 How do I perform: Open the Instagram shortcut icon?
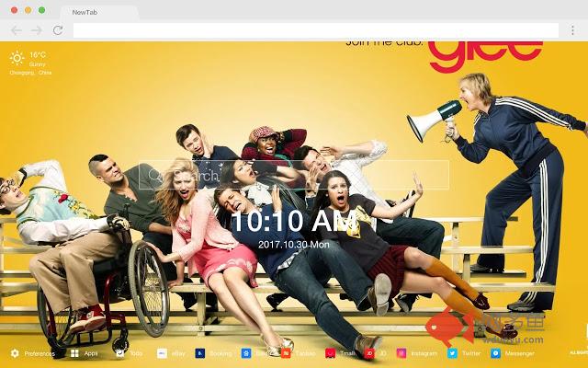pos(401,353)
